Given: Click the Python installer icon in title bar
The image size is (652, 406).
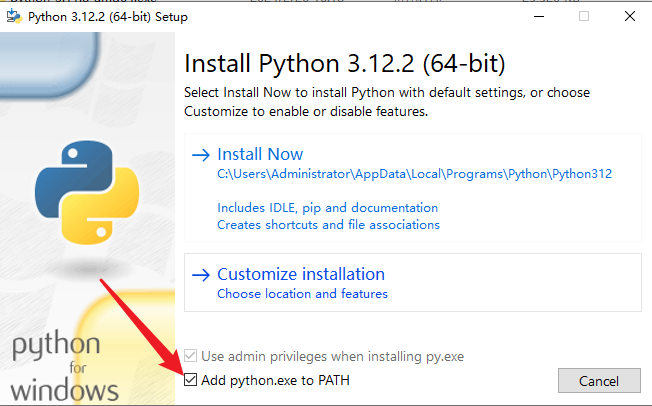Looking at the screenshot, I should point(15,17).
